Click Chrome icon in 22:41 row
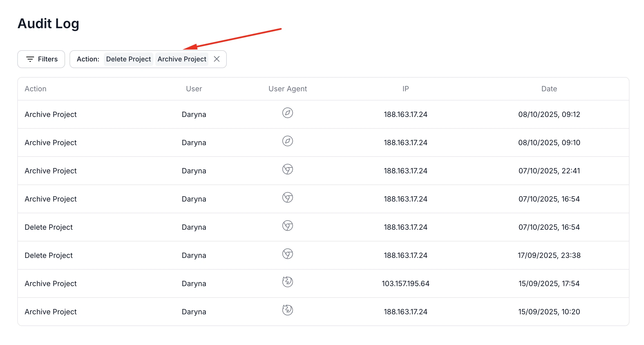 (287, 169)
